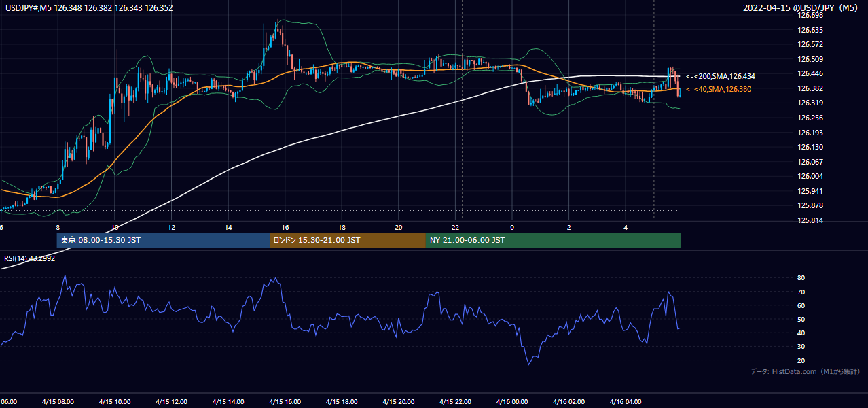
Task: Click the RSI scale value 50
Action: click(801, 319)
